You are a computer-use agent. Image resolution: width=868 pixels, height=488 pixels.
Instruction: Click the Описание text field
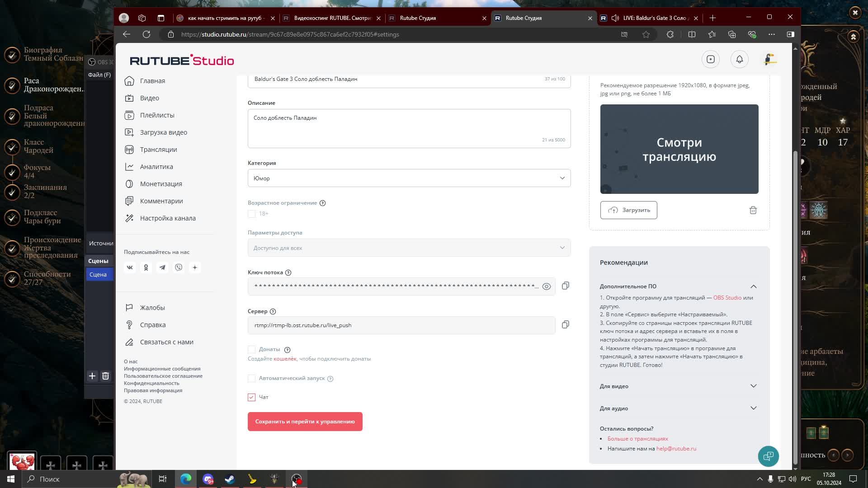[x=409, y=128]
